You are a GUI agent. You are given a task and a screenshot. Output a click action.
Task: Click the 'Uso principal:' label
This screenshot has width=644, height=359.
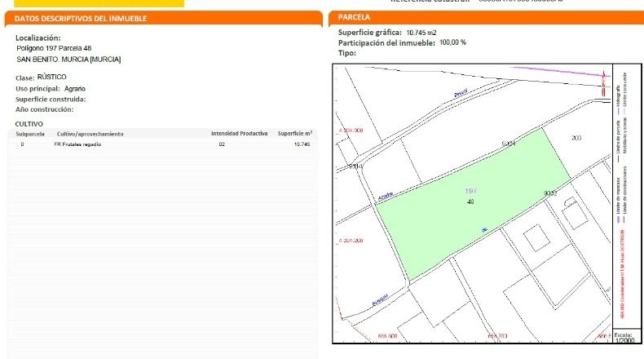pyautogui.click(x=37, y=88)
